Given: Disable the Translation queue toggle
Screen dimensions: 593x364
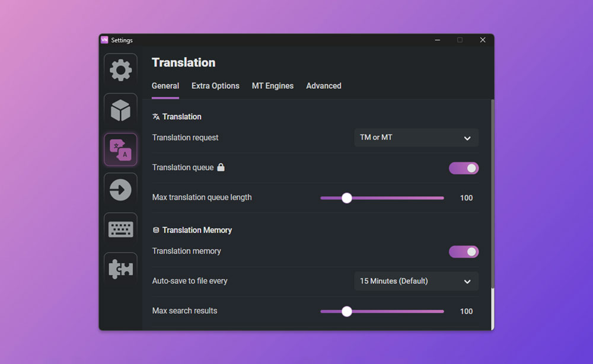Looking at the screenshot, I should click(x=463, y=168).
